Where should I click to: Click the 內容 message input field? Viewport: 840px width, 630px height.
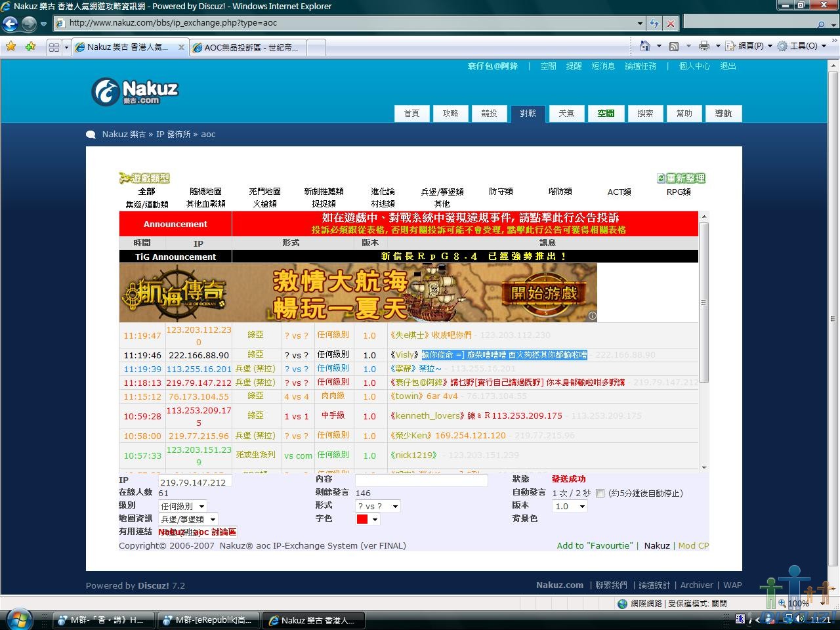[421, 480]
